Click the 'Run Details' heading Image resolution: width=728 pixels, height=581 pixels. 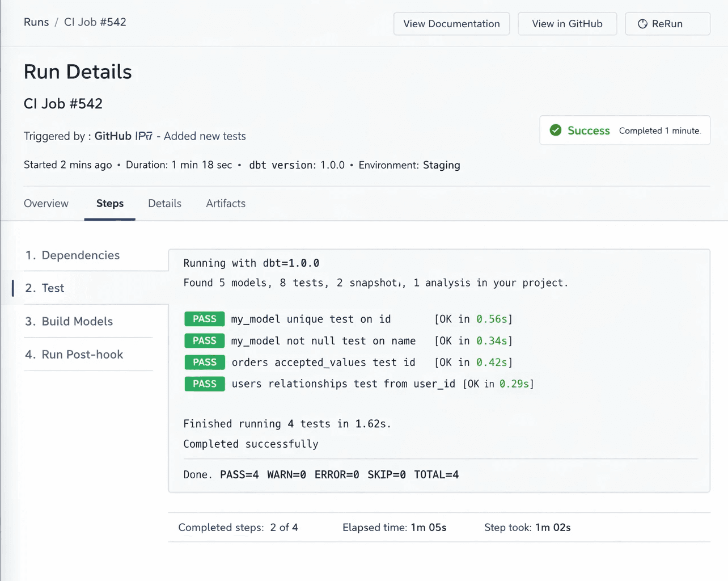click(78, 71)
